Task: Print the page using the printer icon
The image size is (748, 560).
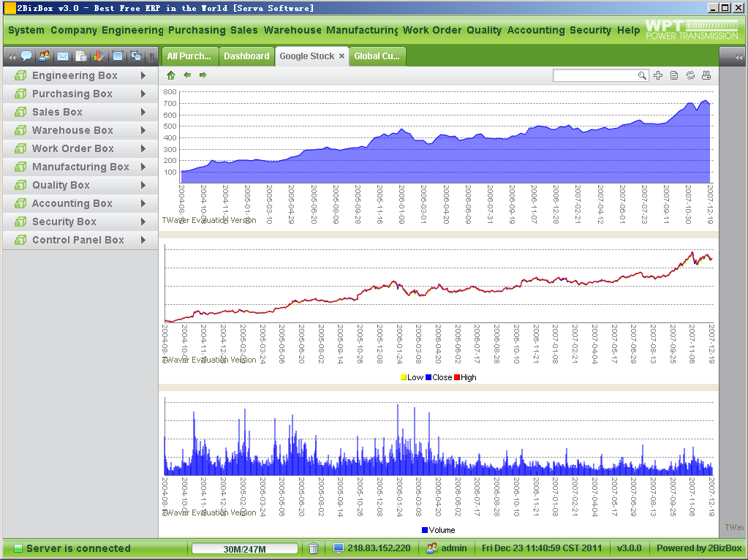Action: tap(706, 75)
